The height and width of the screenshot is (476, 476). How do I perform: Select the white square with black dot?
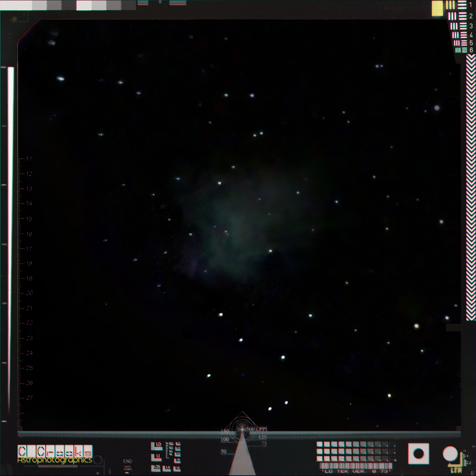pos(418,454)
